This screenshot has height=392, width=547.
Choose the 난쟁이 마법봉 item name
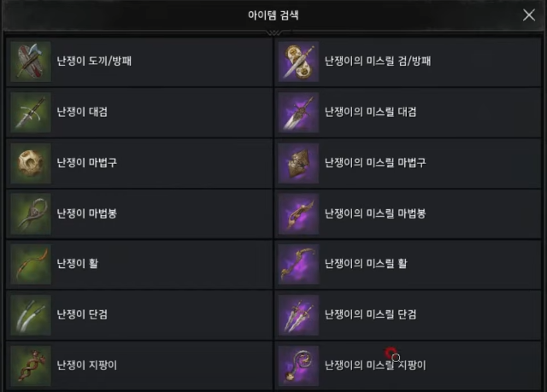coord(87,214)
